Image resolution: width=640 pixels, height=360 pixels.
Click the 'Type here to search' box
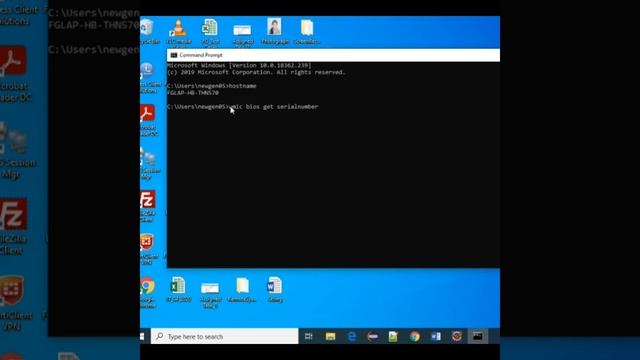click(x=224, y=336)
